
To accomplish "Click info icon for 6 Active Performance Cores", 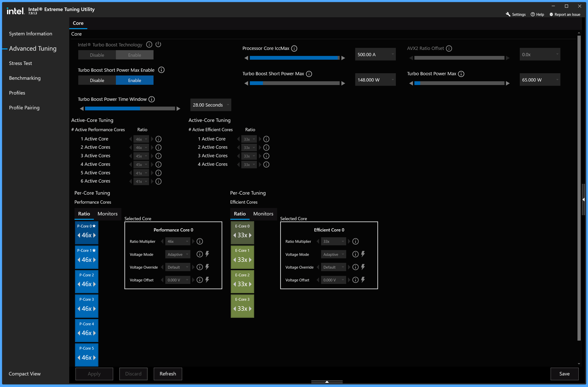I will point(158,181).
